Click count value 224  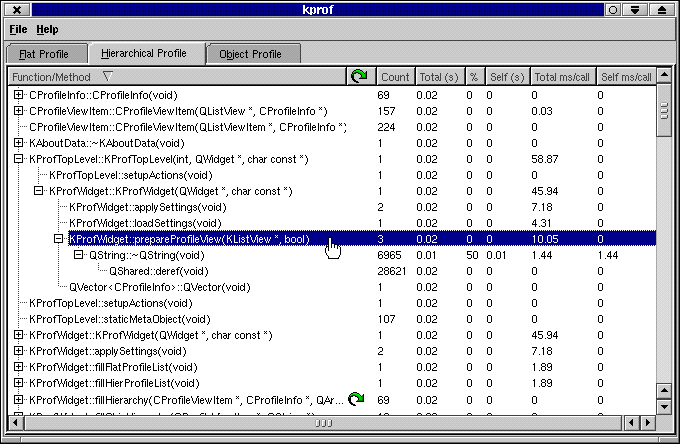pyautogui.click(x=386, y=127)
